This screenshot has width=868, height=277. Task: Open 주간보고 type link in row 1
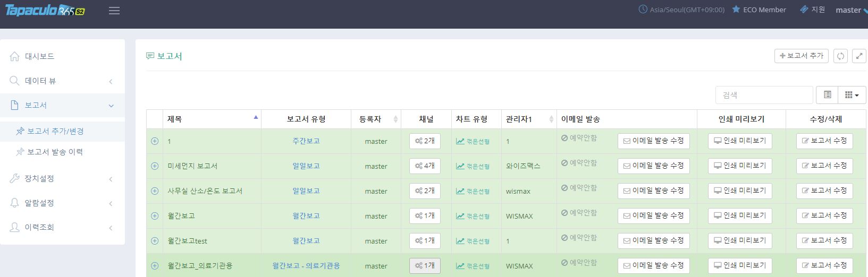coord(306,141)
